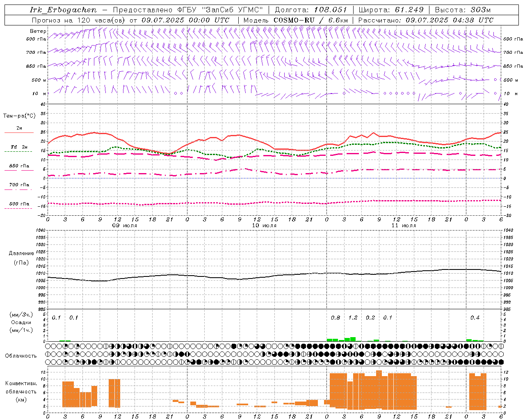Select the 10 июля date label
The width and height of the screenshot is (525, 420).
coord(264,226)
